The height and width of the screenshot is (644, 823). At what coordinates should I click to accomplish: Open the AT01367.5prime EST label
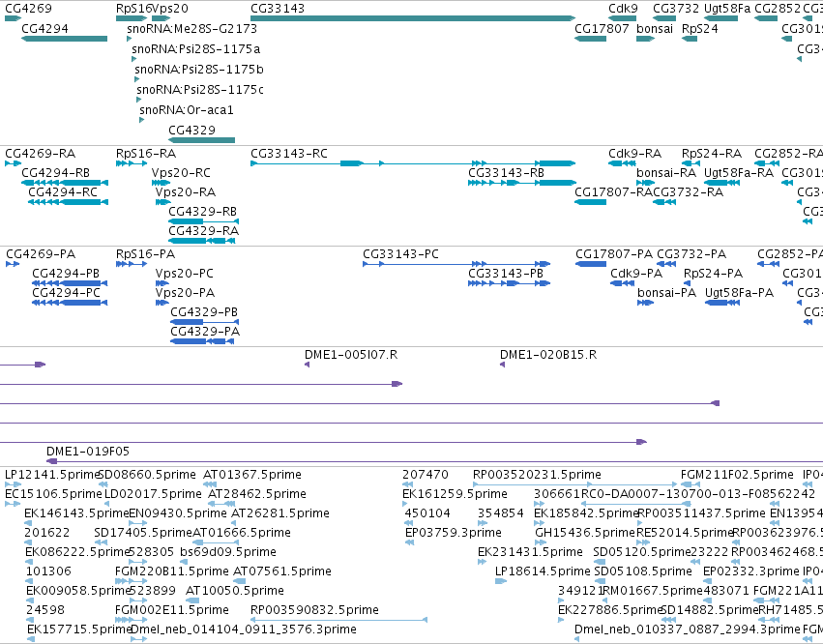point(252,475)
